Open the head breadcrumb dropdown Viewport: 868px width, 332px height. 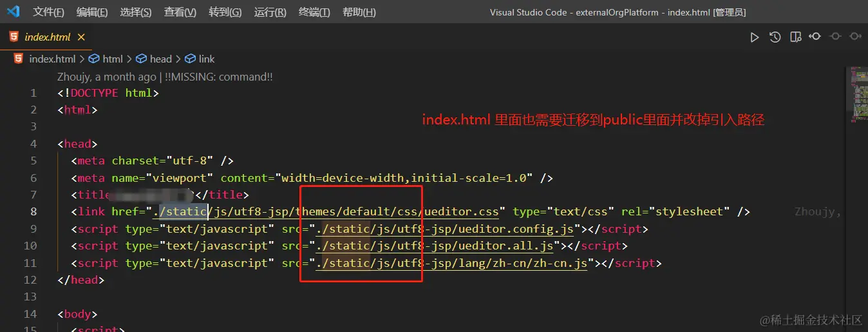tap(161, 59)
